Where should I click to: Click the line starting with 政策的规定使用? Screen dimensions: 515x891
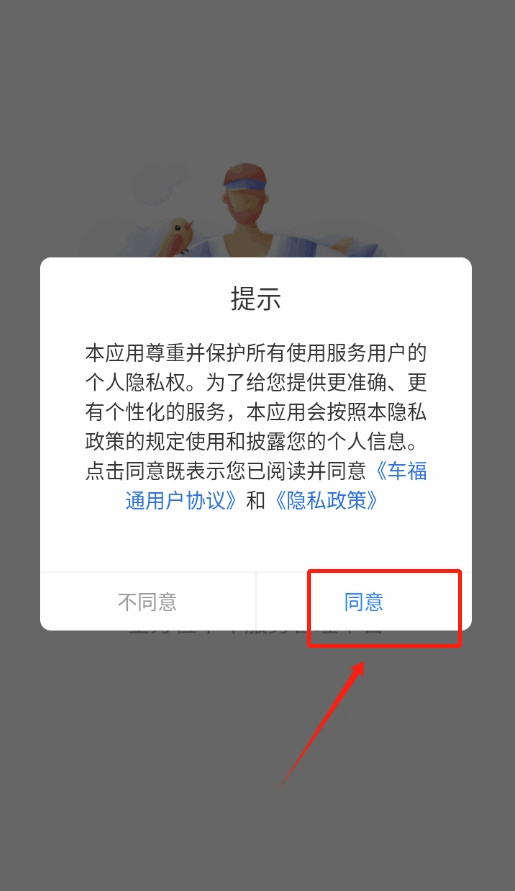[x=256, y=442]
